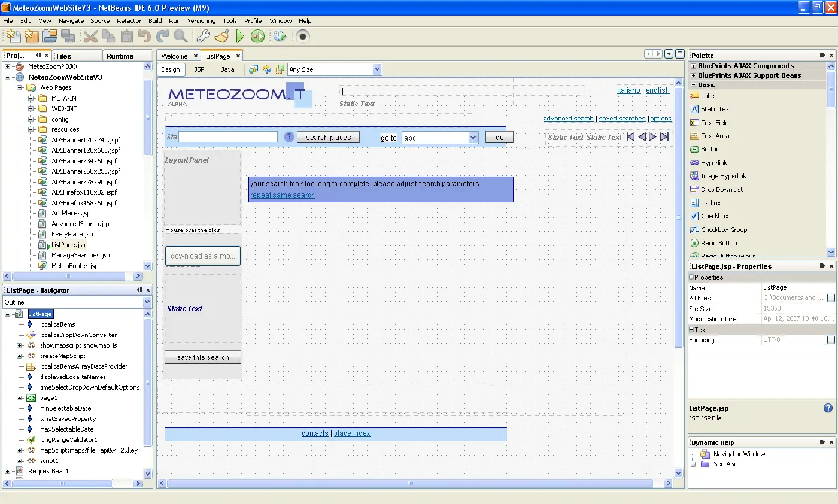Open the Navigator Outline dropdown
Viewport: 838px width, 504px height.
tap(147, 302)
